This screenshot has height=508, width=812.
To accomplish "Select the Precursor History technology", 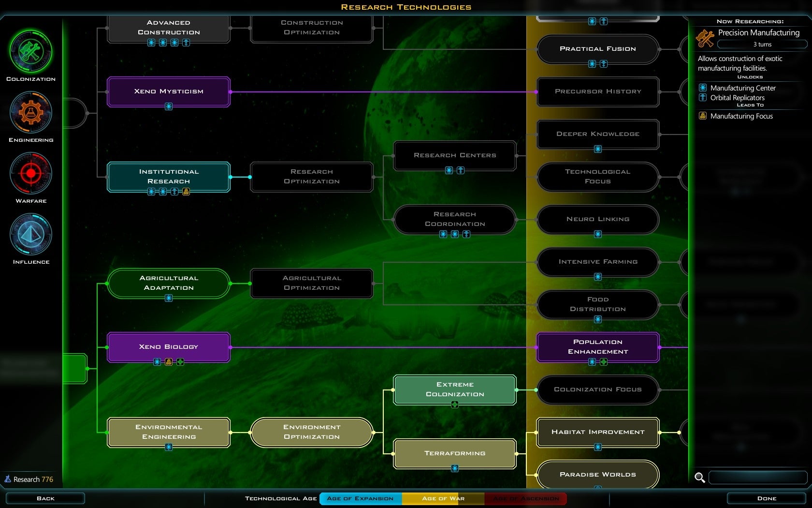I will point(598,91).
